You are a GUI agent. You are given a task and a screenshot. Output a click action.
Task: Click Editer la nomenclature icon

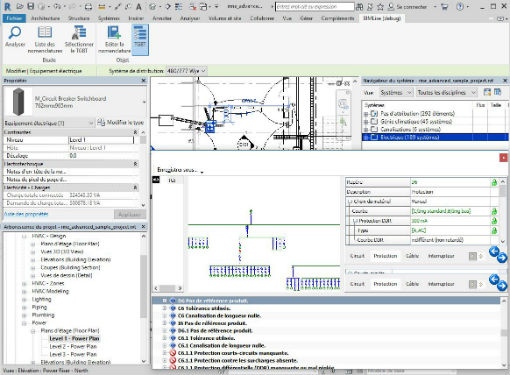[114, 33]
